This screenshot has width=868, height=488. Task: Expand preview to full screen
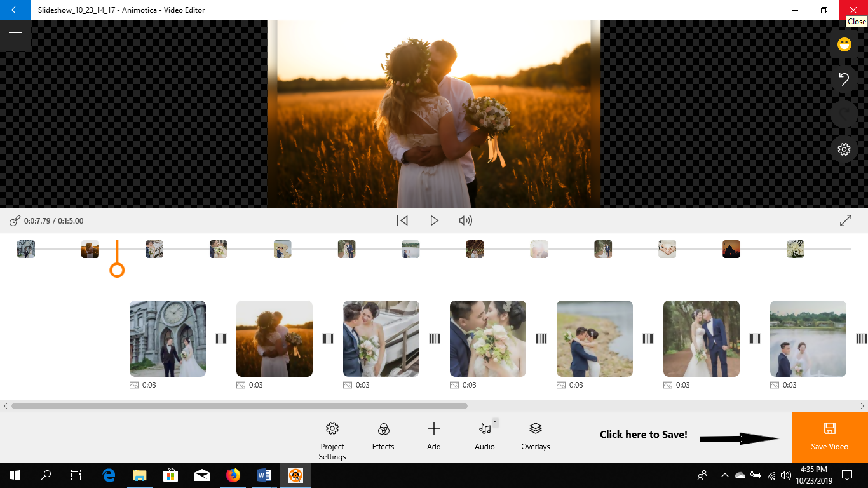[846, 220]
